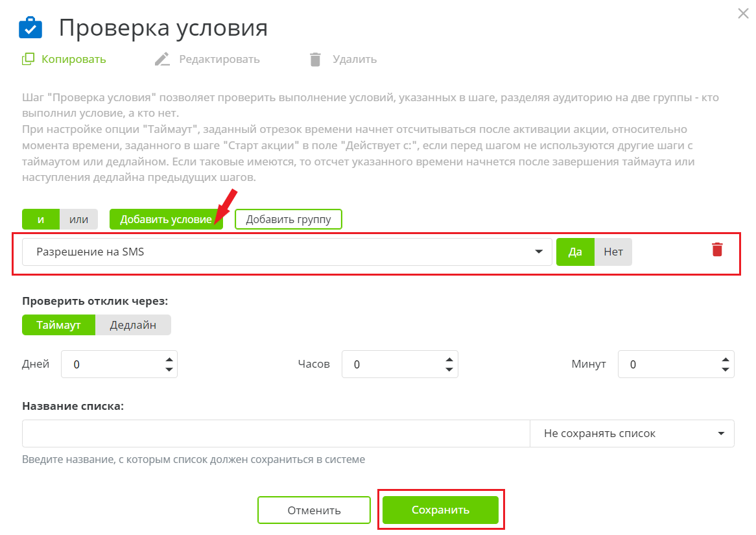This screenshot has width=756, height=535.
Task: Open the condition dropdown arrow for Разрешение на SMS
Action: [539, 252]
